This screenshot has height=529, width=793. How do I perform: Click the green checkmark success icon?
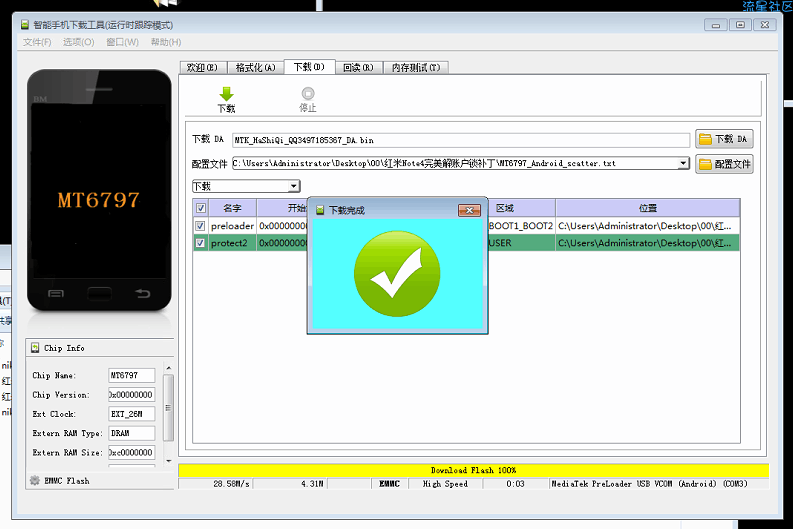pyautogui.click(x=396, y=275)
